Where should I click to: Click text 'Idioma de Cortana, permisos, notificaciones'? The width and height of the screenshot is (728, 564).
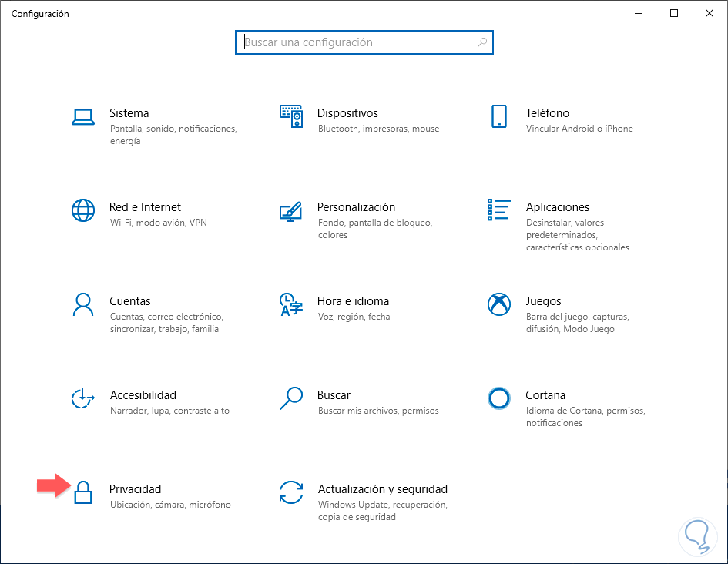pyautogui.click(x=585, y=417)
